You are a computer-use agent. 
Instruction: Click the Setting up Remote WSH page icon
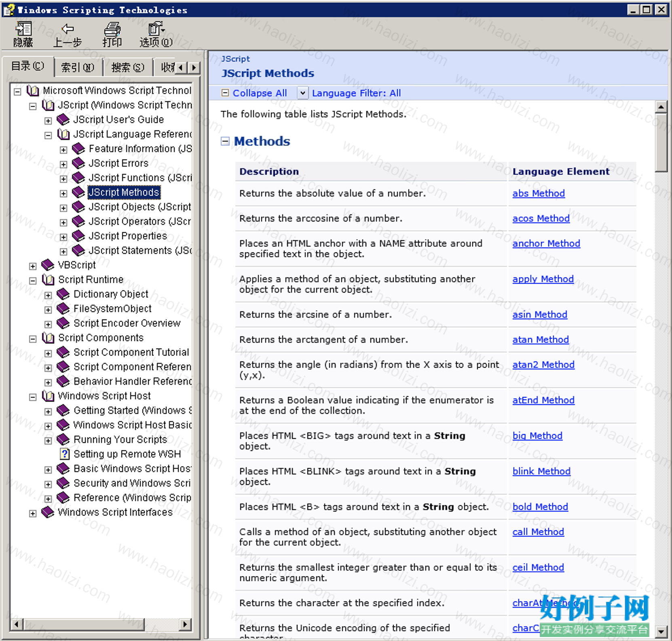65,454
